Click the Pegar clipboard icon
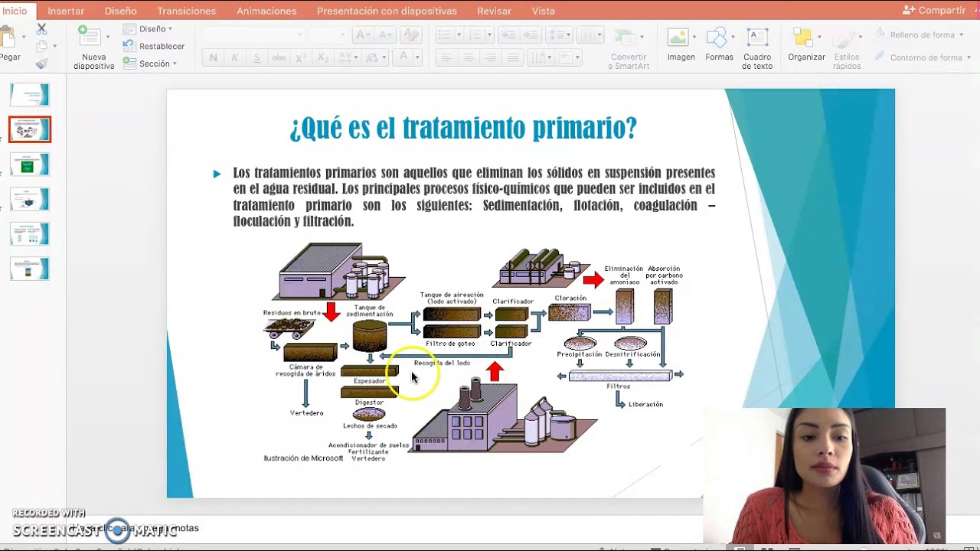980x551 pixels. pos(8,38)
